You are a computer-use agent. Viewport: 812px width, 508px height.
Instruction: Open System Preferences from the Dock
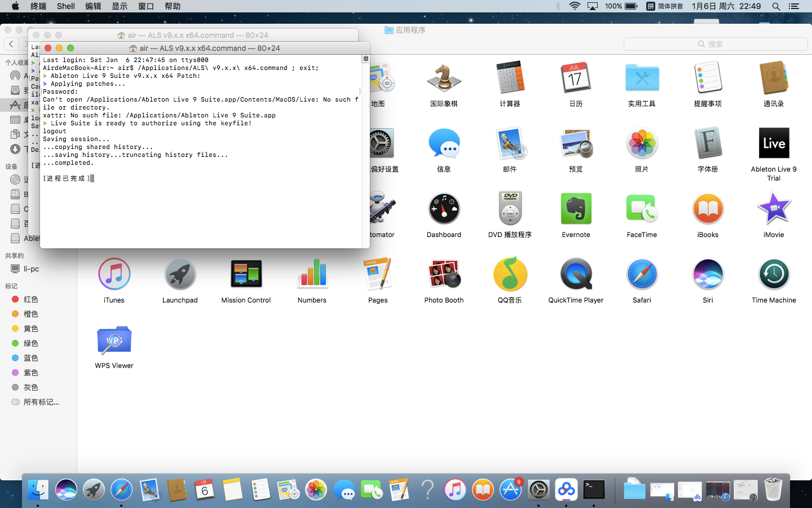[539, 489]
